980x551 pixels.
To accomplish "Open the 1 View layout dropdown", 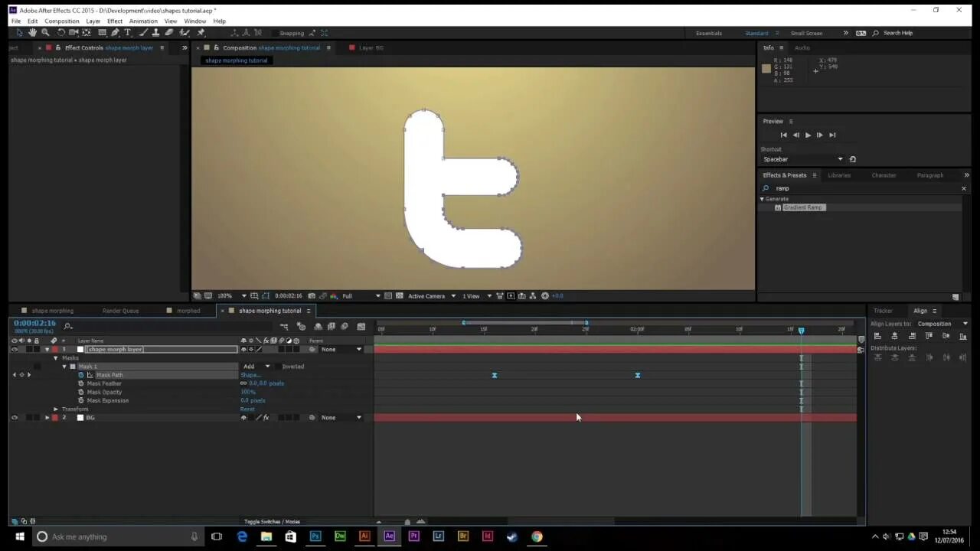I will click(x=476, y=296).
